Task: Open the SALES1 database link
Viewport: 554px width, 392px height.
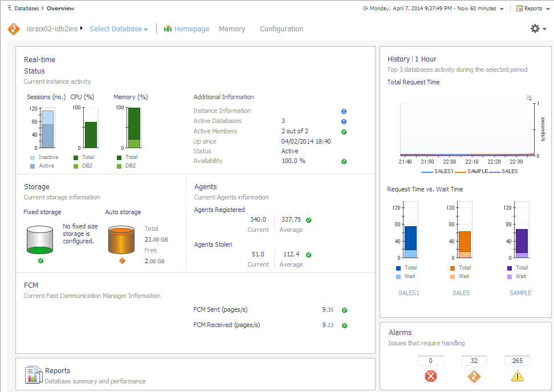Action: pyautogui.click(x=409, y=293)
